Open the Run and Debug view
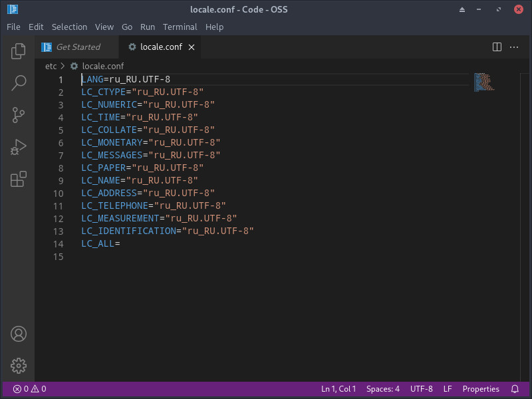The height and width of the screenshot is (399, 532). (x=18, y=147)
